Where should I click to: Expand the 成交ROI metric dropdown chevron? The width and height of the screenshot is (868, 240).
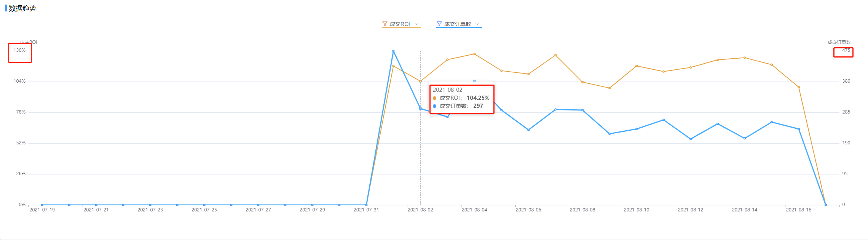coord(416,24)
